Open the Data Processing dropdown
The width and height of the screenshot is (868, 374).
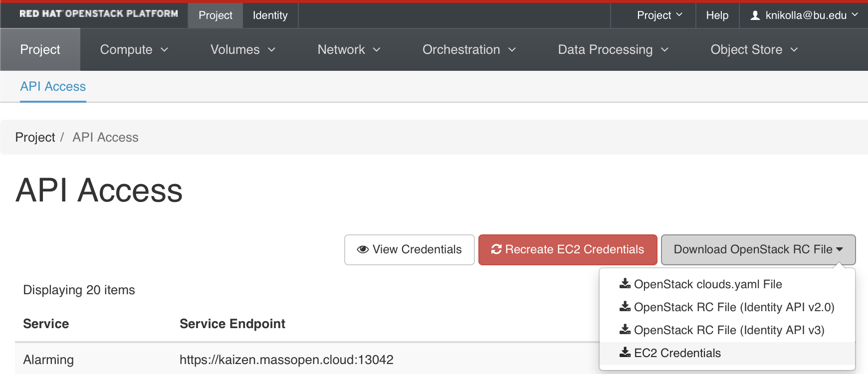(x=613, y=49)
